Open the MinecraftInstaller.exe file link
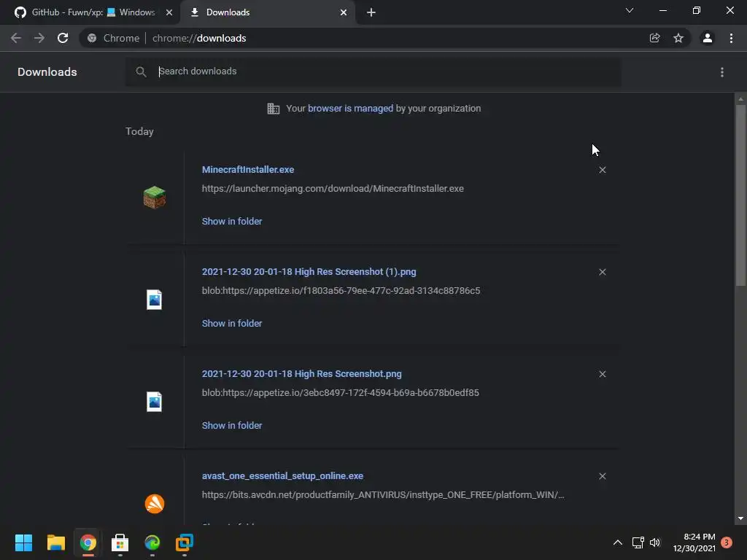 click(248, 170)
